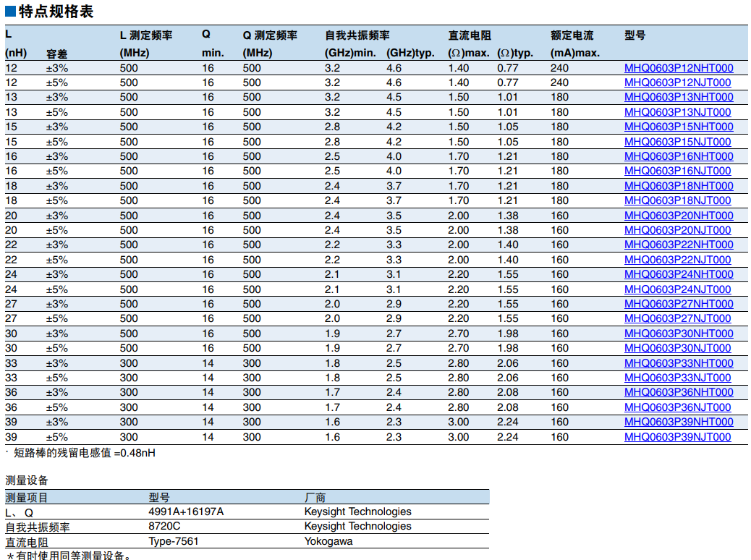Viewport: 751px width, 560px height.
Task: Click the 直流电阻 column header in spec table
Action: point(470,35)
